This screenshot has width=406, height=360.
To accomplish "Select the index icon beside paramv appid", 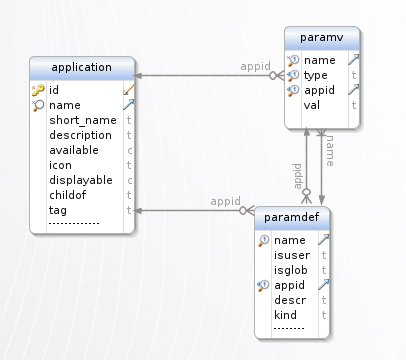I will (x=293, y=90).
